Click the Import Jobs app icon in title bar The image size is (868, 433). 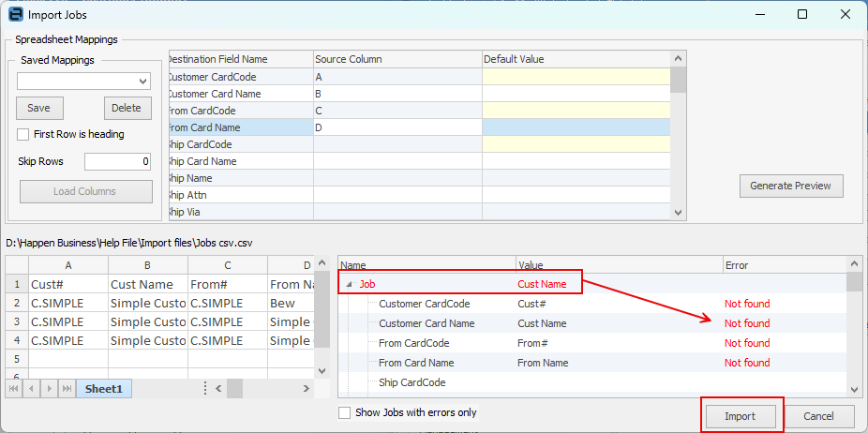point(16,14)
